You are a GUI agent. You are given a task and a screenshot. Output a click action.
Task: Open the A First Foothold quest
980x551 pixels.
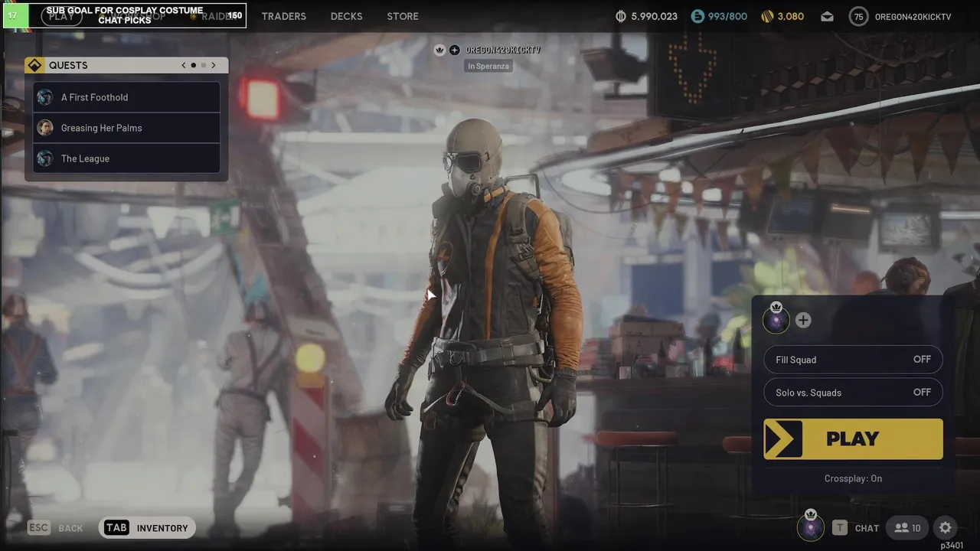[x=126, y=97]
